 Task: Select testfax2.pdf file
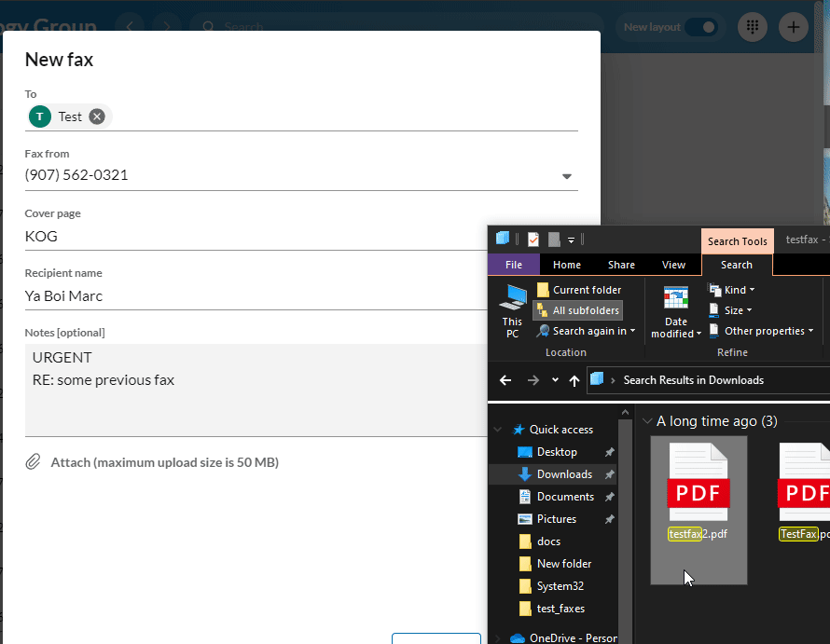(699, 510)
